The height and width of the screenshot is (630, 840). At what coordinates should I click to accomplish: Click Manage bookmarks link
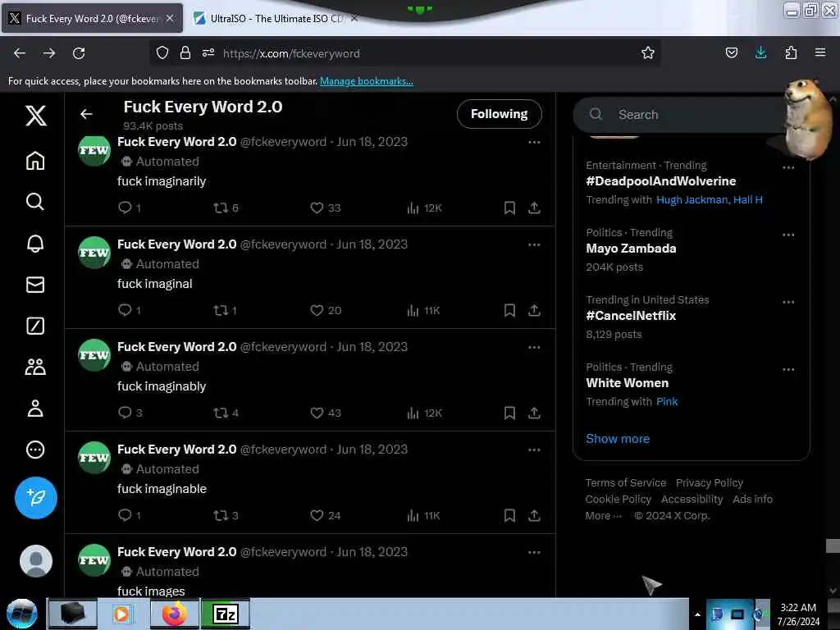[367, 81]
